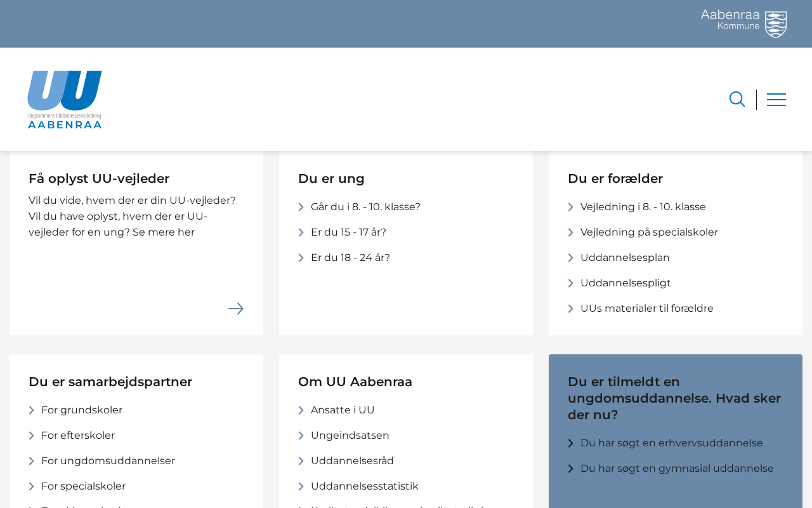Open Du har søgt en erhvervsuddannelse
812x508 pixels.
coord(671,443)
